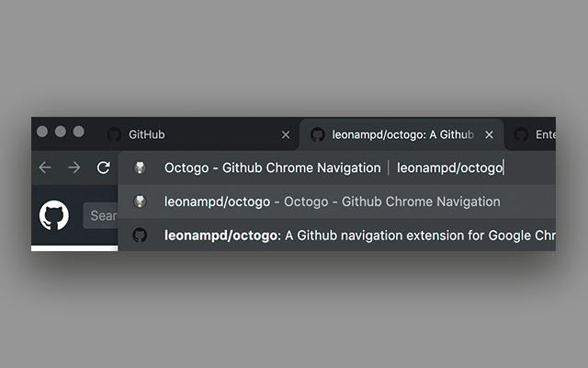Switch to the partially visible Ente tab
588x368 pixels.
(531, 134)
